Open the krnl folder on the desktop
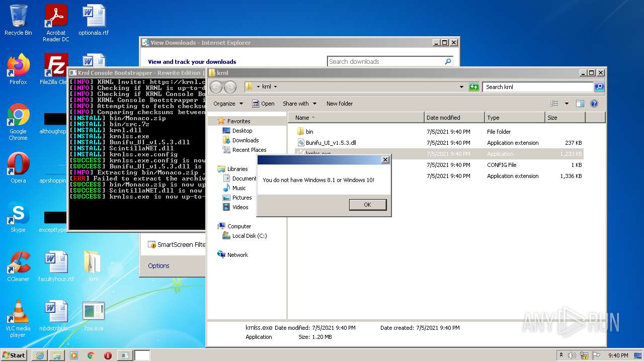This screenshot has width=644, height=362. click(94, 266)
